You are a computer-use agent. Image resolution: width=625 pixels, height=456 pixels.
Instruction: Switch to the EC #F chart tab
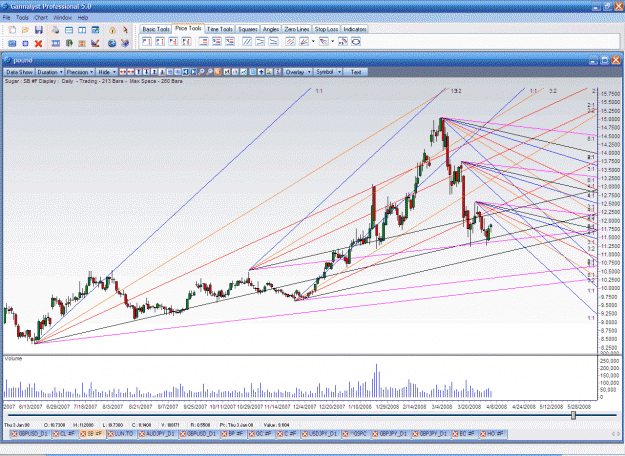pyautogui.click(x=464, y=434)
